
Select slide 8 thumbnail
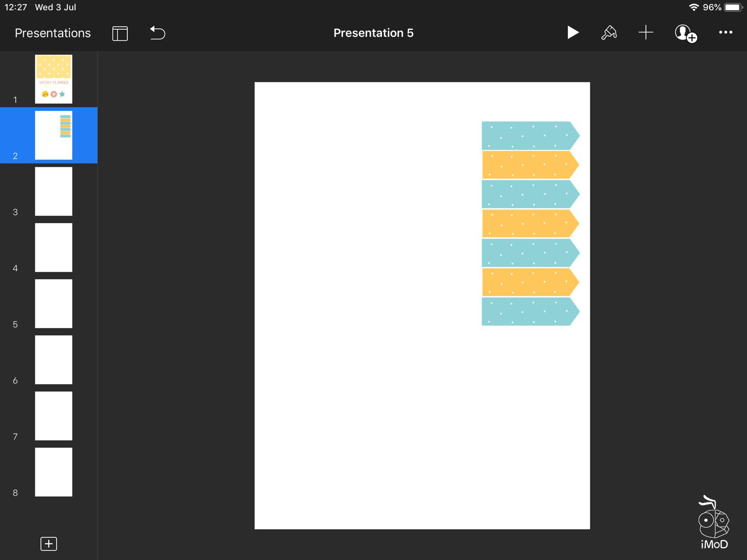[x=54, y=472]
